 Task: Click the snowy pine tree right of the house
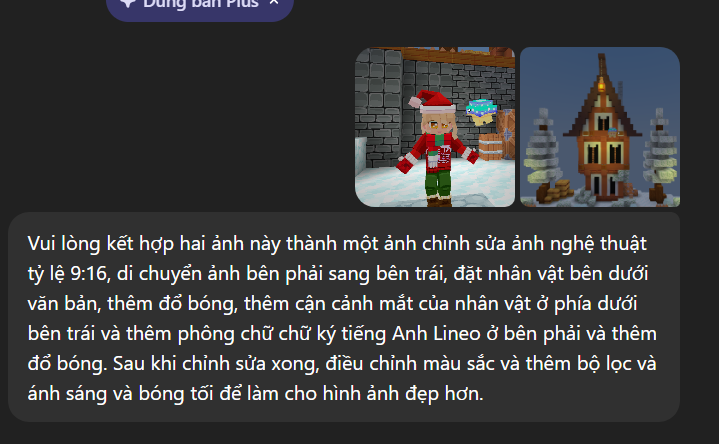[x=661, y=154]
